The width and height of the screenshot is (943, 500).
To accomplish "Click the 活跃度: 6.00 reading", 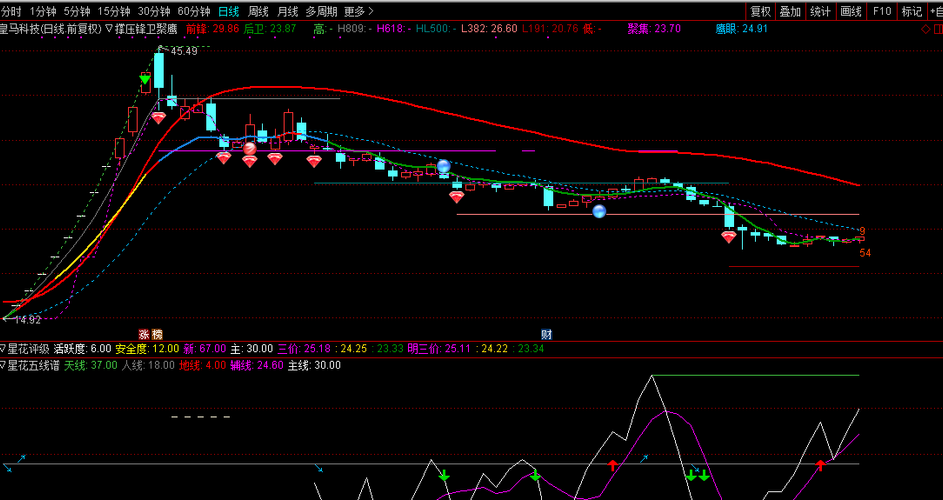I will tap(82, 348).
